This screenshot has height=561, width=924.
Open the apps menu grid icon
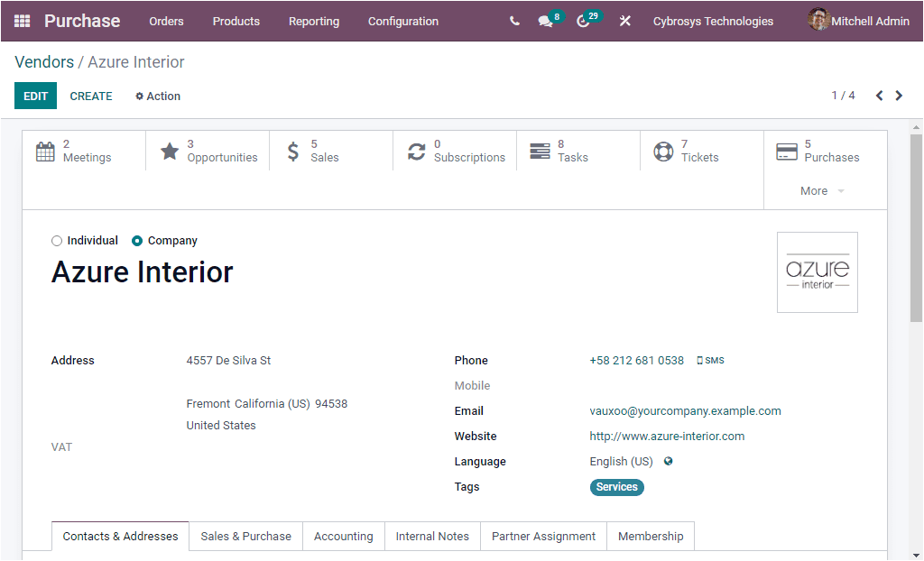tap(21, 21)
